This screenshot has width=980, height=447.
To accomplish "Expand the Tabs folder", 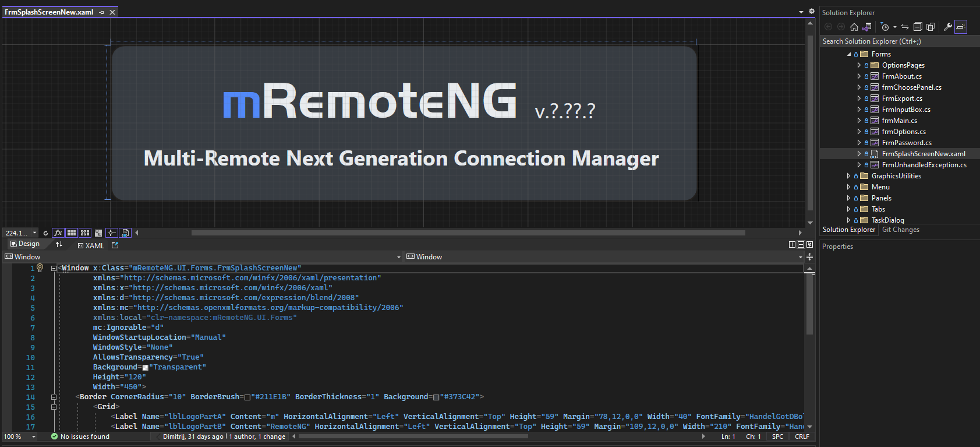I will pos(848,209).
